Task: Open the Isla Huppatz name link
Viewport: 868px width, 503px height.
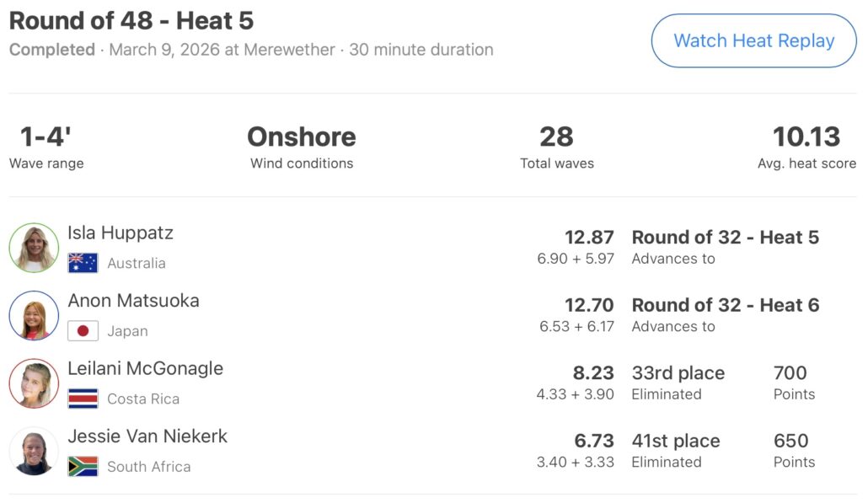Action: [121, 233]
